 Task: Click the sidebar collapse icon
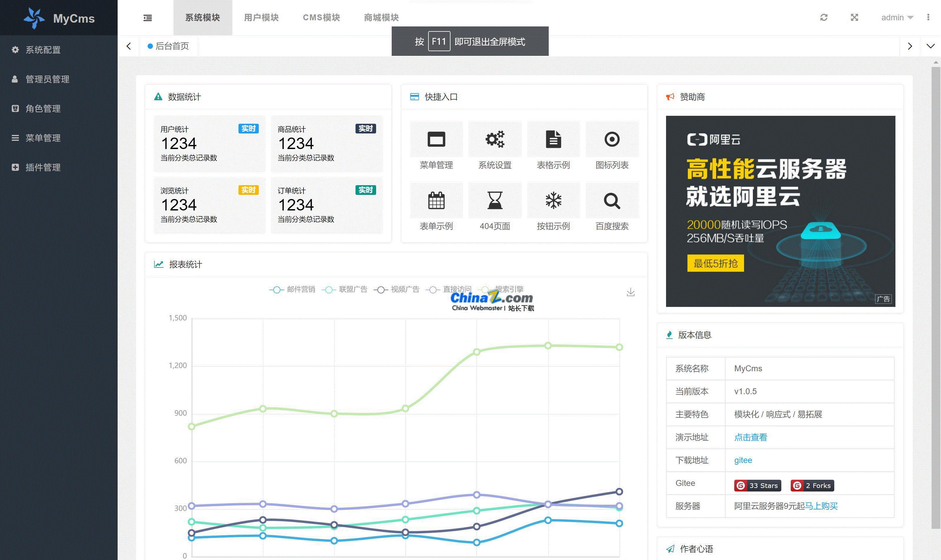tap(148, 18)
